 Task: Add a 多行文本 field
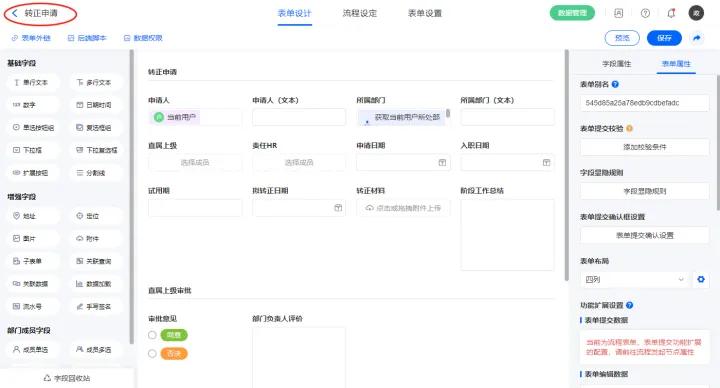(x=96, y=83)
